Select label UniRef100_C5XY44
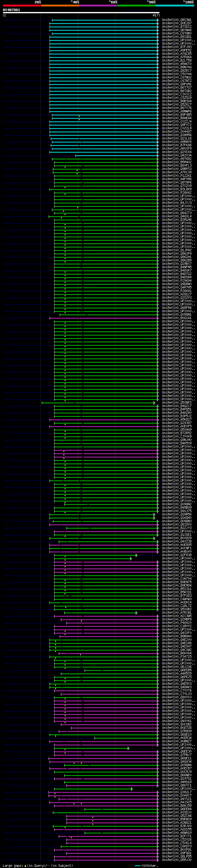The image size is (197, 868). 177,74
